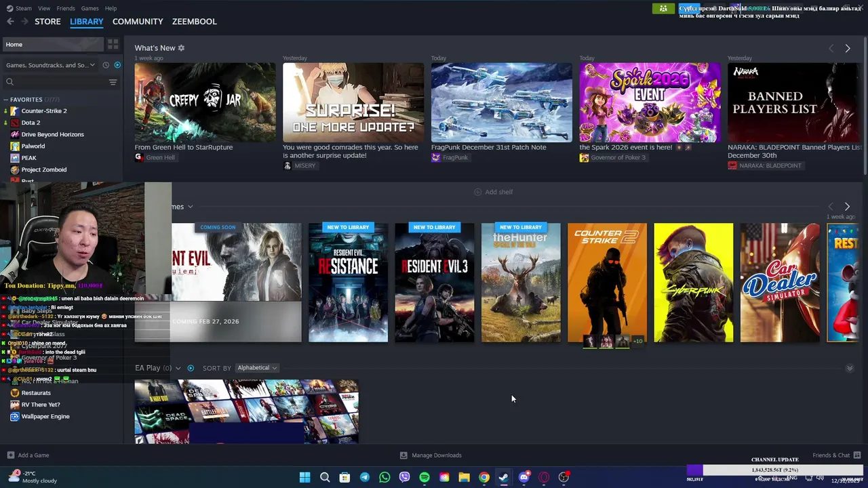This screenshot has height=488, width=868.
Task: Open EA Play shelf dropdown chevron
Action: click(178, 368)
